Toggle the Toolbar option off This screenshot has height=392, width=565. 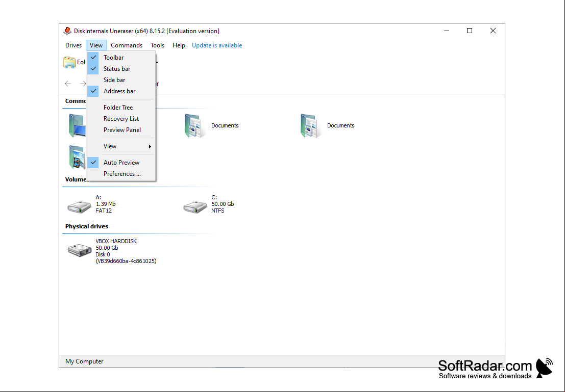click(x=121, y=58)
